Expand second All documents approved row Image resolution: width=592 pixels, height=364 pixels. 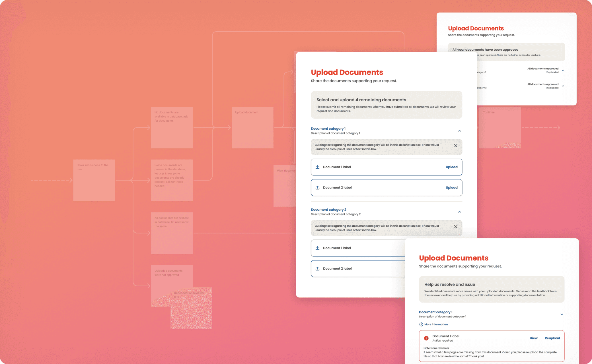click(x=563, y=86)
